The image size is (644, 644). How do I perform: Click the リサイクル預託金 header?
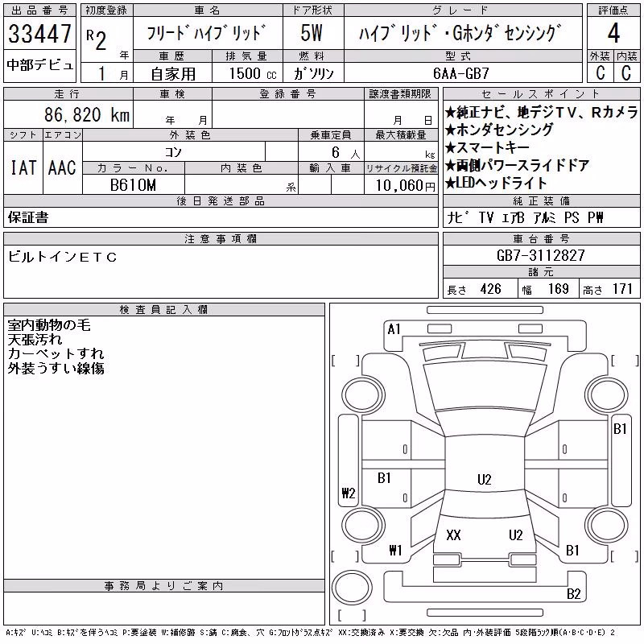[x=401, y=168]
